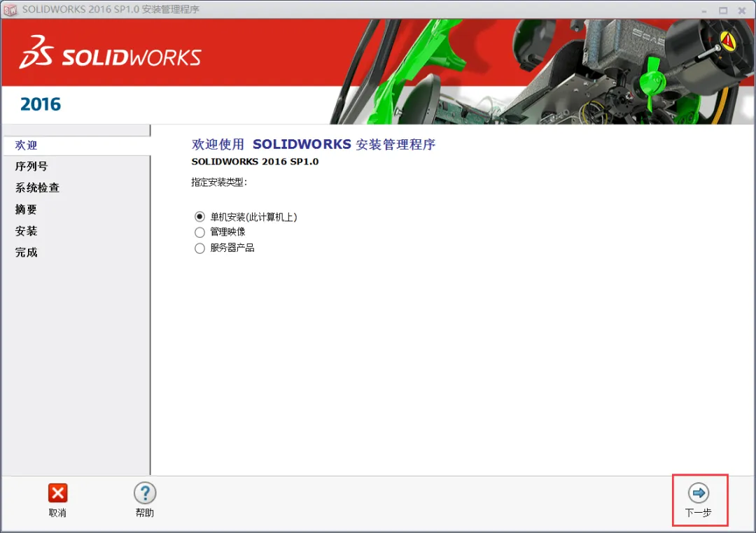The width and height of the screenshot is (756, 533).
Task: Click the 2016 version text in banner
Action: point(41,104)
